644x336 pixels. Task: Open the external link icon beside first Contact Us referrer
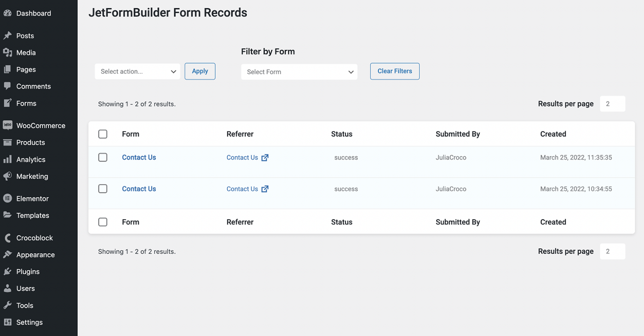(265, 157)
